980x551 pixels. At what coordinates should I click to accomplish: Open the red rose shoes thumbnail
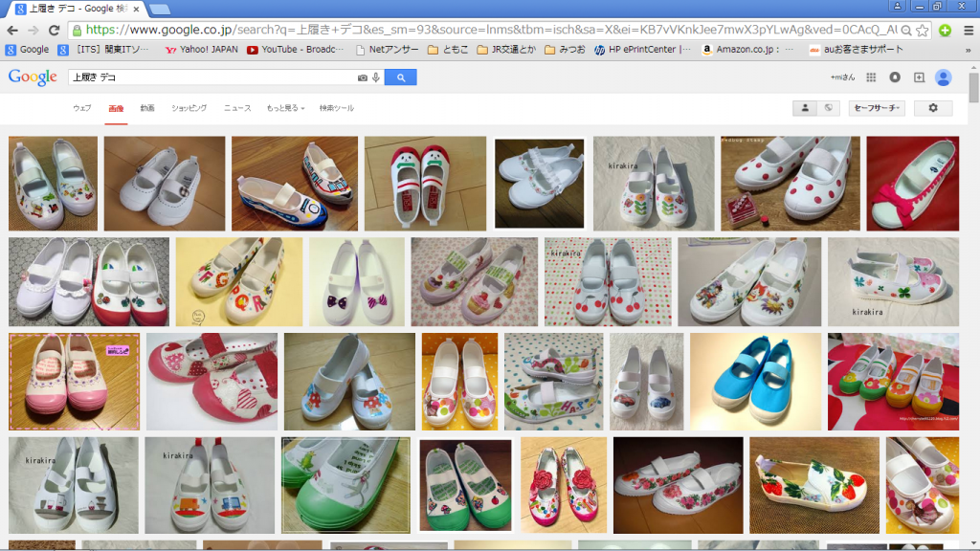point(564,485)
